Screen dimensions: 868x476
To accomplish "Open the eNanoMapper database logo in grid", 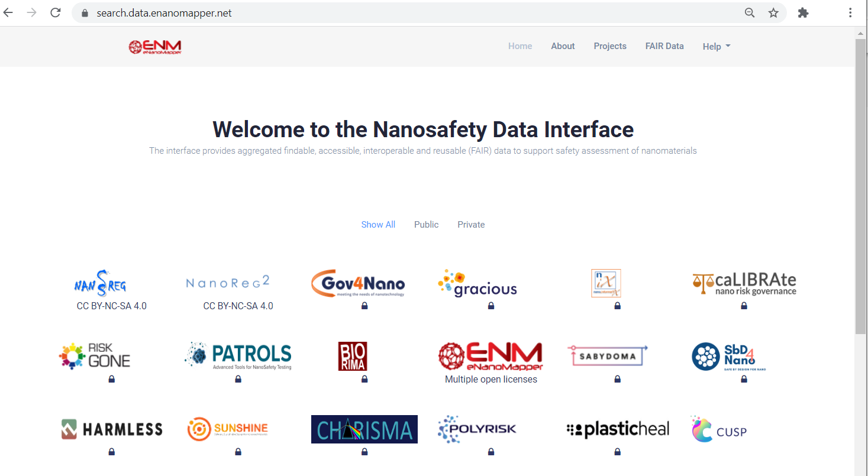I will [491, 357].
